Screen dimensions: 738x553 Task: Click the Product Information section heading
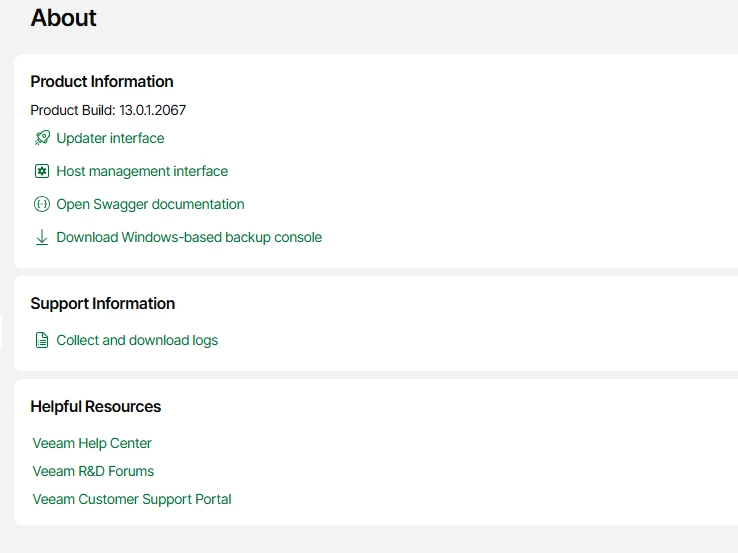click(x=102, y=82)
